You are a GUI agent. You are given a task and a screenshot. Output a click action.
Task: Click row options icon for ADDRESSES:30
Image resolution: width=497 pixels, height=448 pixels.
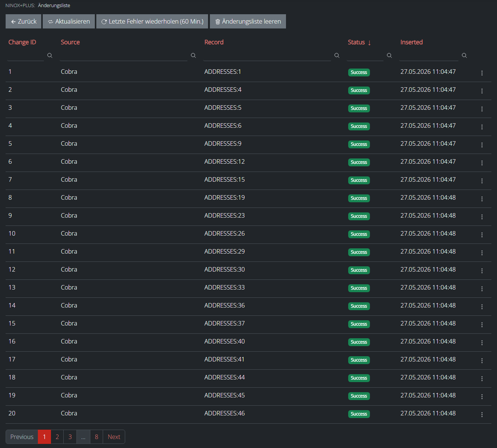pyautogui.click(x=482, y=271)
